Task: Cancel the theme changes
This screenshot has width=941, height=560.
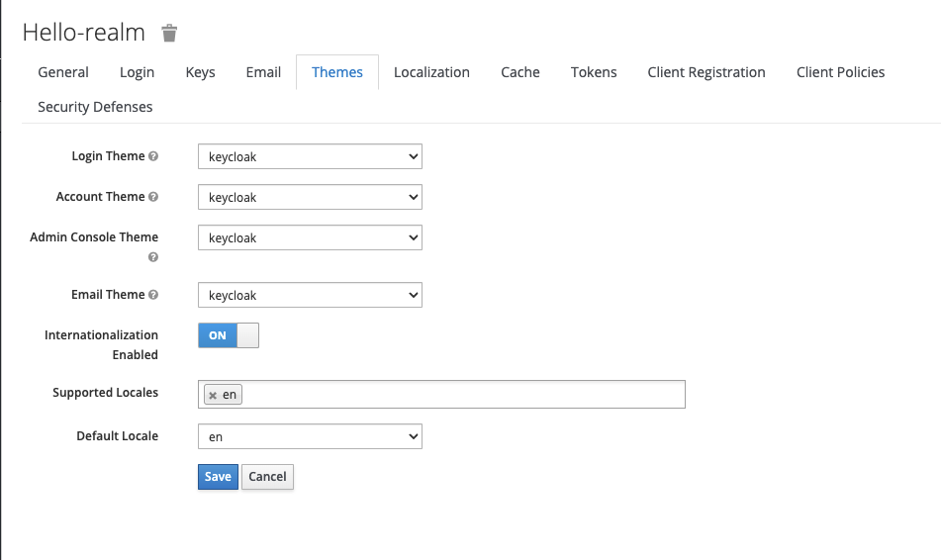Action: pos(268,477)
